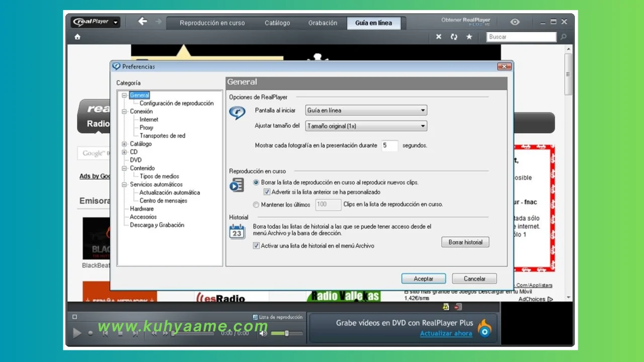
Task: Switch to Grabación tab
Action: point(323,23)
